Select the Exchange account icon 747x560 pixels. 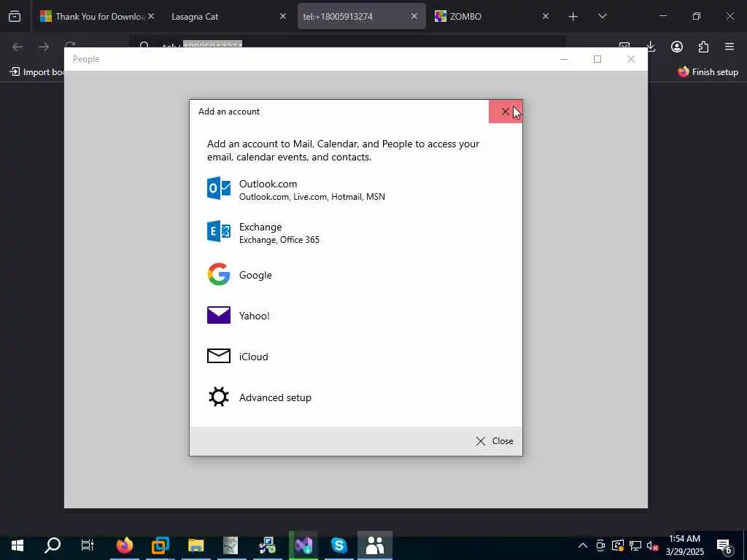click(219, 232)
